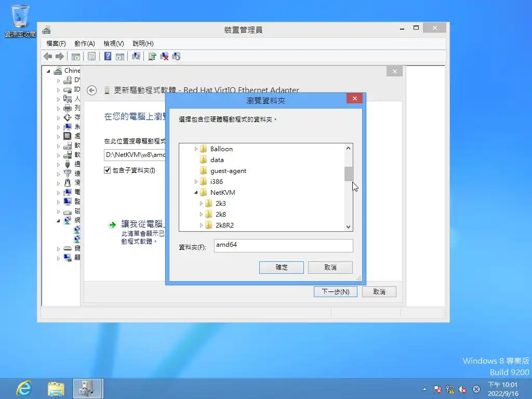Viewport: 532px width, 399px height.
Task: Click the Update Driver Software toolbar icon
Action: [x=152, y=56]
